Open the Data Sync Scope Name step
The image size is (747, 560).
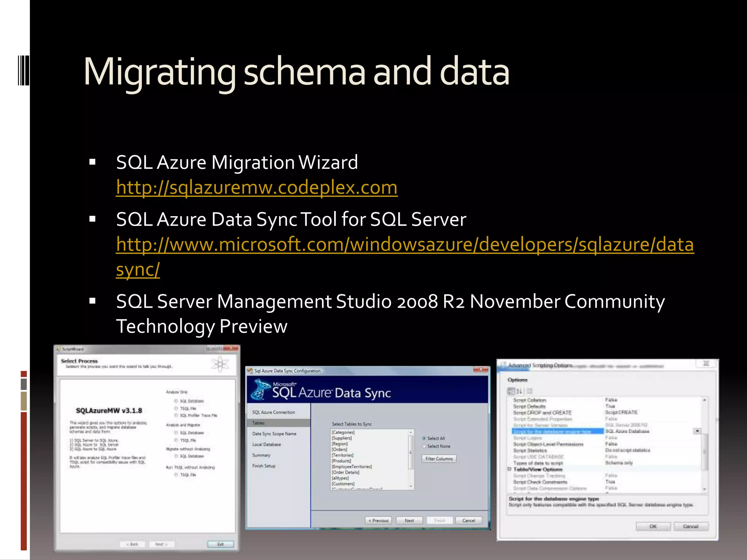tap(274, 434)
